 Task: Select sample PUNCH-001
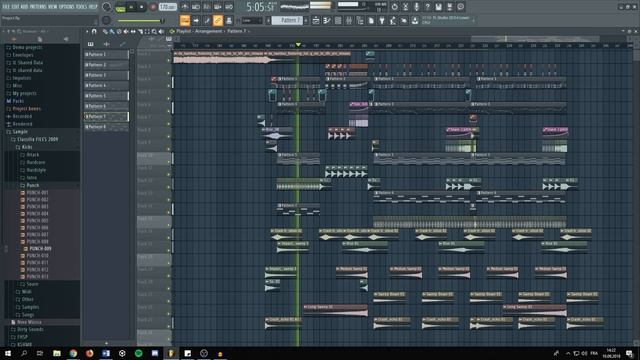[35, 193]
